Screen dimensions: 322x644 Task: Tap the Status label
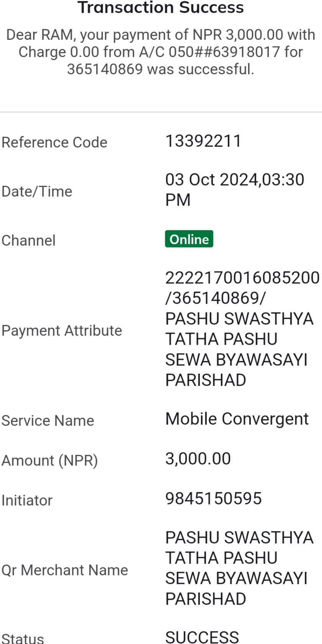point(23,638)
